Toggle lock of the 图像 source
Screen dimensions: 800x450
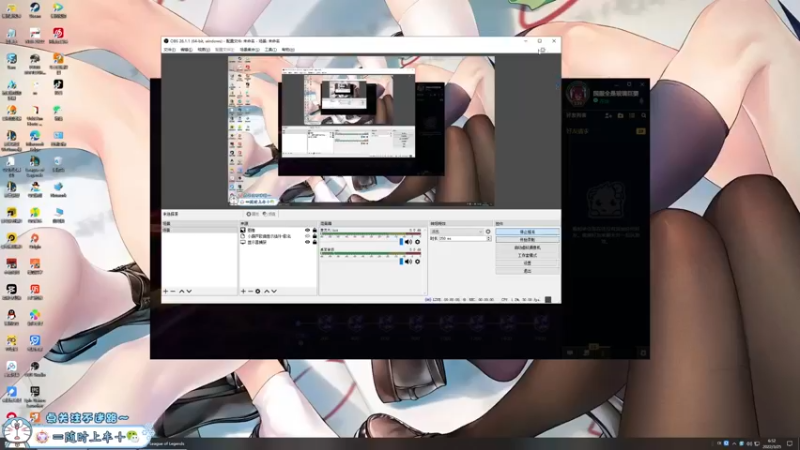point(314,231)
